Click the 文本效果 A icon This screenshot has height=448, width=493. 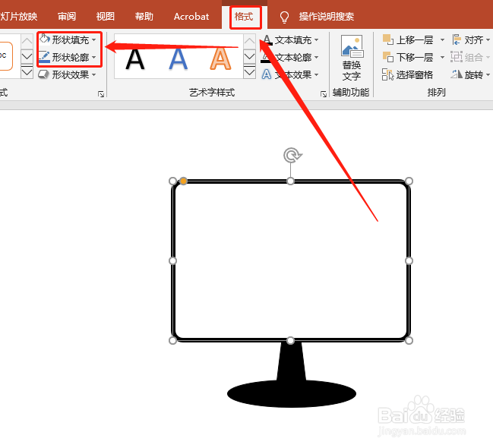tap(267, 74)
